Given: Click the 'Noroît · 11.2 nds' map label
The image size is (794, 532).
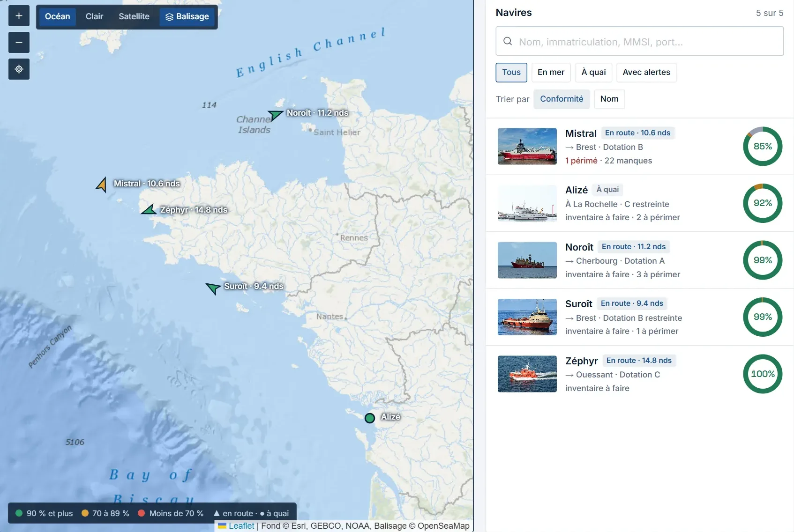Looking at the screenshot, I should click(317, 113).
